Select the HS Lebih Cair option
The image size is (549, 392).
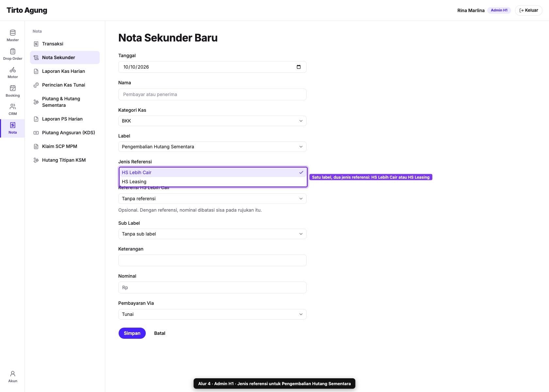click(213, 172)
